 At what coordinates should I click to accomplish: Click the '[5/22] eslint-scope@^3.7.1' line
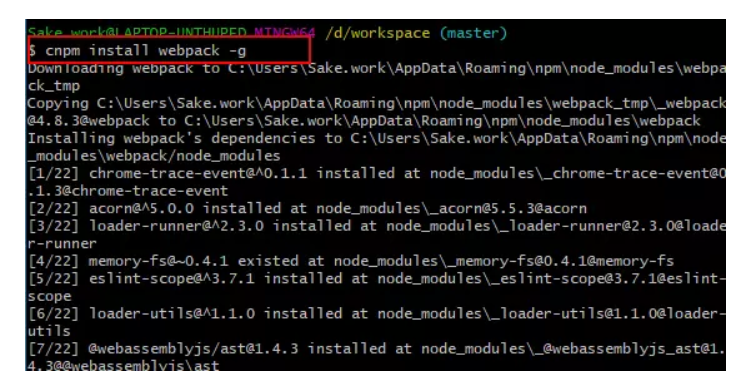(377, 278)
